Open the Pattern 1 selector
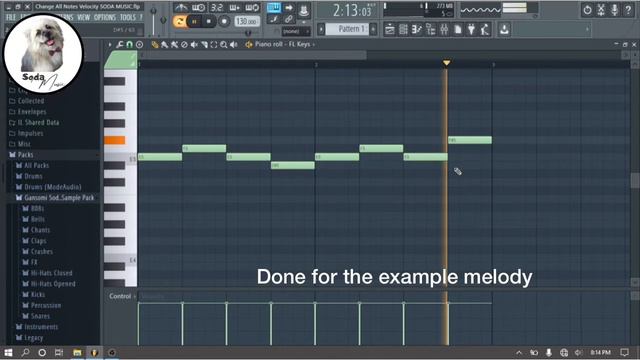 353,29
